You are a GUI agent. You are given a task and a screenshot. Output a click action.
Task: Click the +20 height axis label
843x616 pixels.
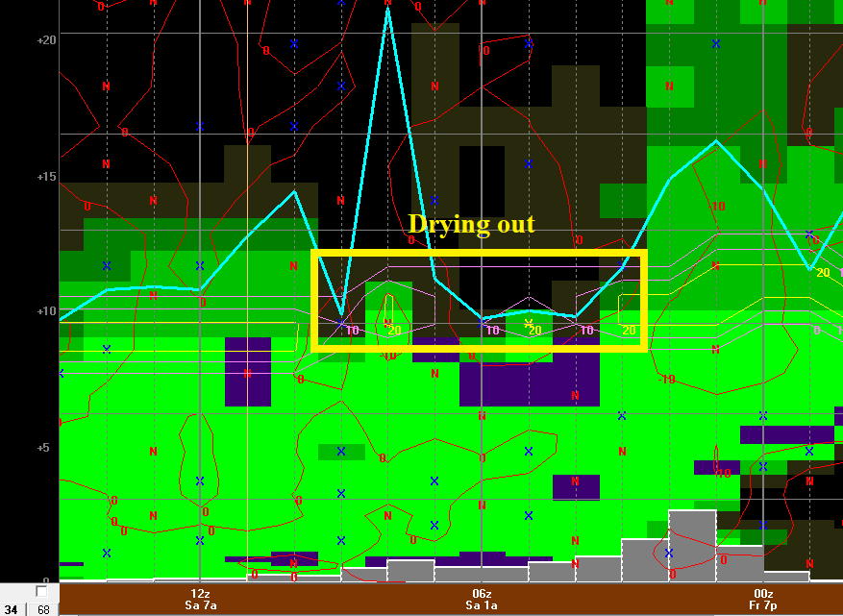tap(46, 40)
